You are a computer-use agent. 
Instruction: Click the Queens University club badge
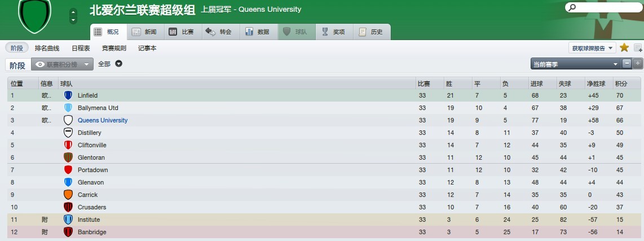68,120
